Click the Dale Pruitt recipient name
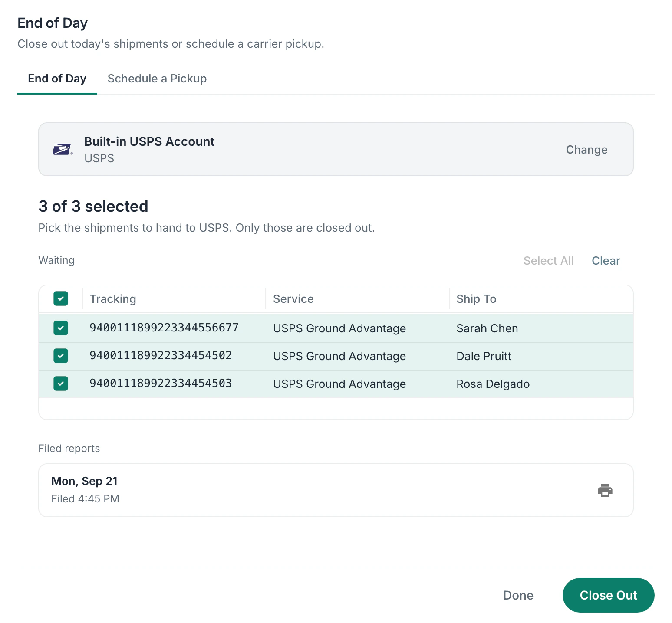The width and height of the screenshot is (672, 623). tap(484, 356)
